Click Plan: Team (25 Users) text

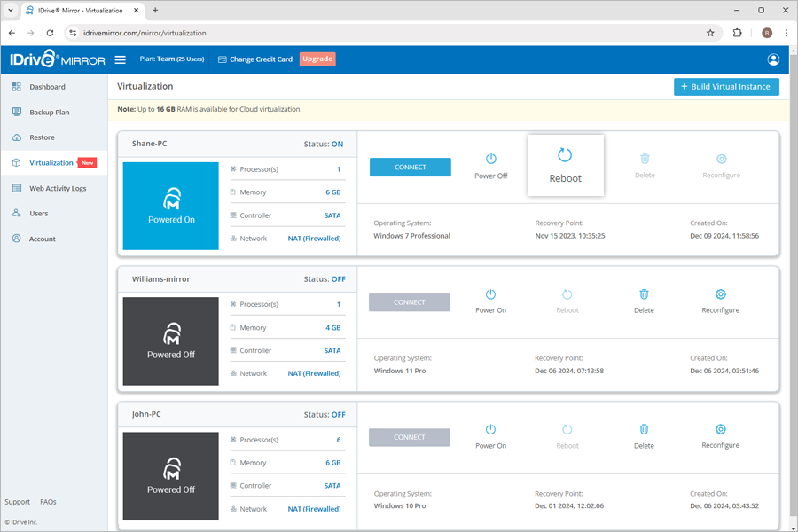tap(172, 59)
